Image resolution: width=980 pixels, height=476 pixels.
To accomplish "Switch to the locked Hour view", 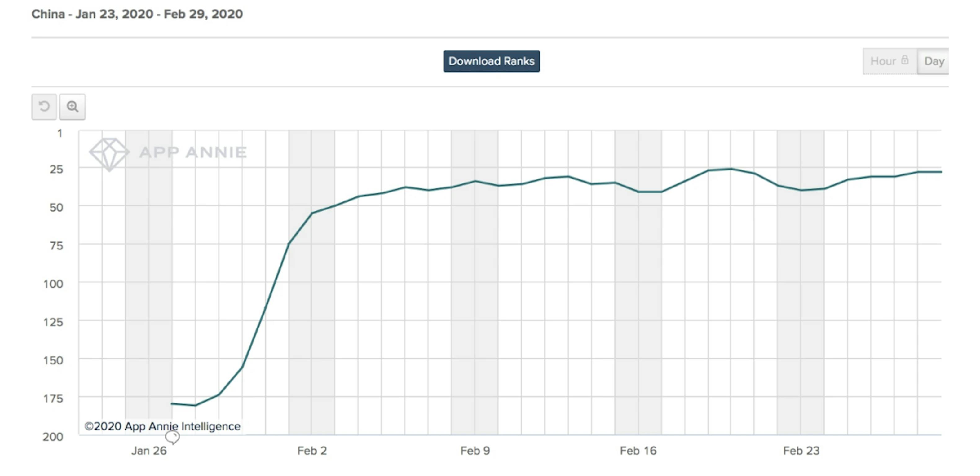I will coord(890,61).
